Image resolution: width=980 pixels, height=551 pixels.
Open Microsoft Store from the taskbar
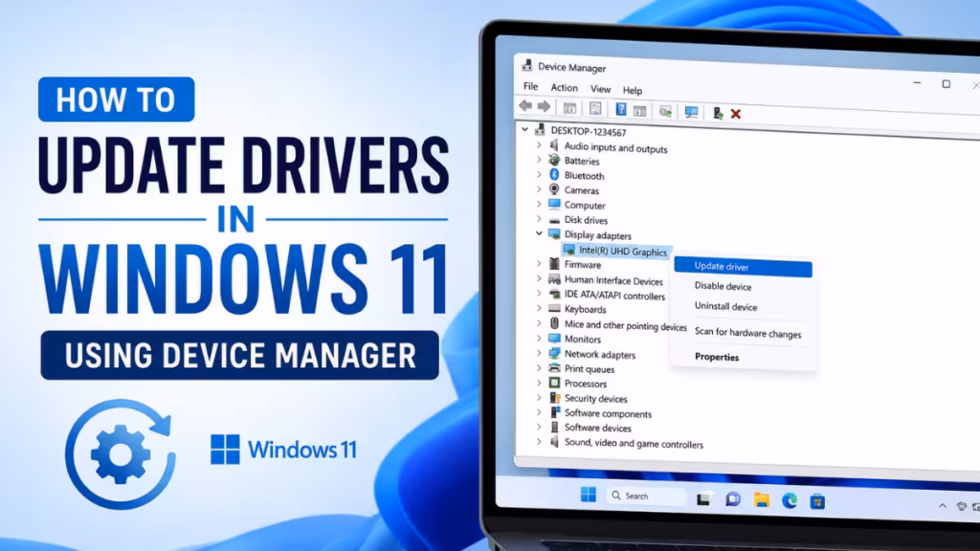tap(817, 501)
